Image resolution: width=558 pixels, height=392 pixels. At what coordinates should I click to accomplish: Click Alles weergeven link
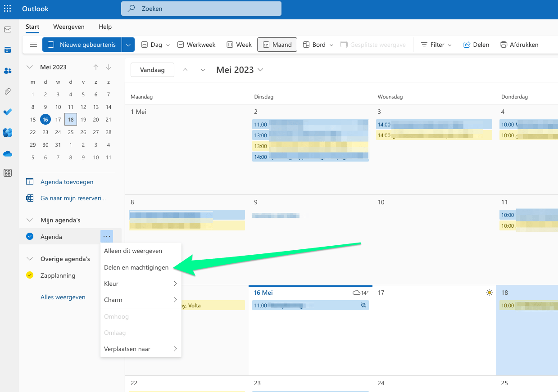[63, 297]
